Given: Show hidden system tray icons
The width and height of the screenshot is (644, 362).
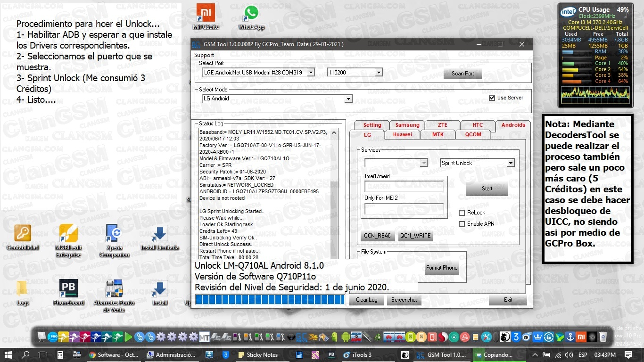Looking at the screenshot, I should (535, 354).
